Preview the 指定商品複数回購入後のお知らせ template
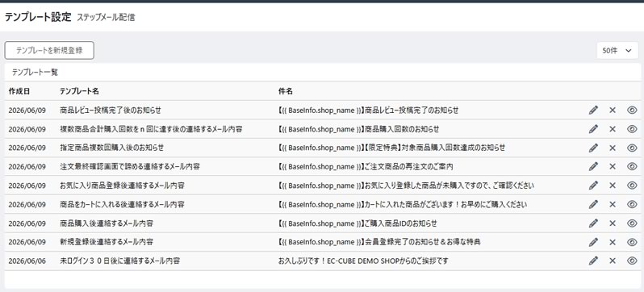The image size is (644, 292). (632, 148)
